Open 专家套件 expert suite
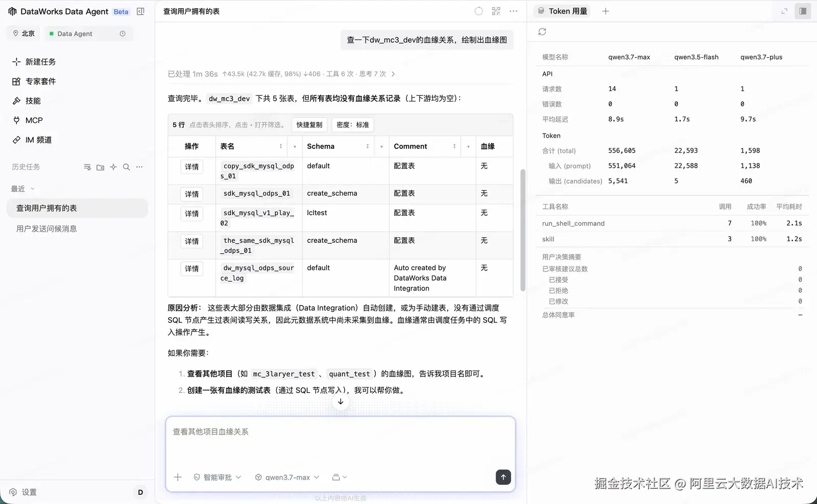 [34, 81]
